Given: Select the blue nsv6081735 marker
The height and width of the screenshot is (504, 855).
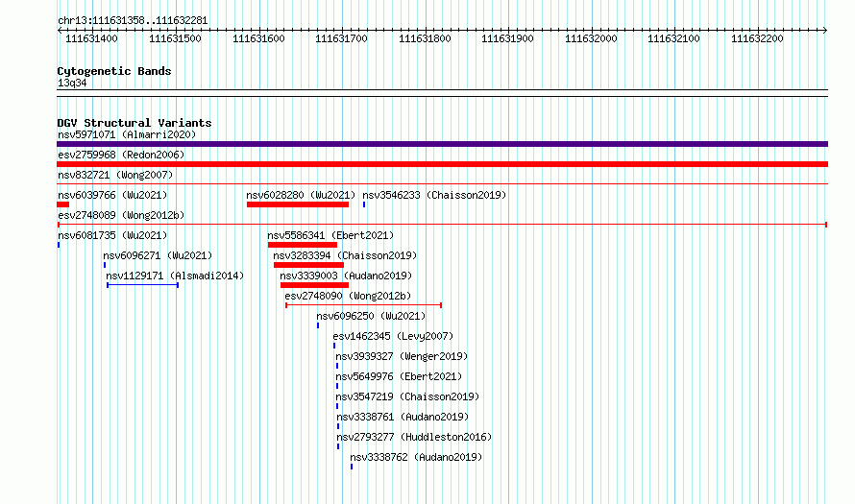Looking at the screenshot, I should tap(59, 245).
